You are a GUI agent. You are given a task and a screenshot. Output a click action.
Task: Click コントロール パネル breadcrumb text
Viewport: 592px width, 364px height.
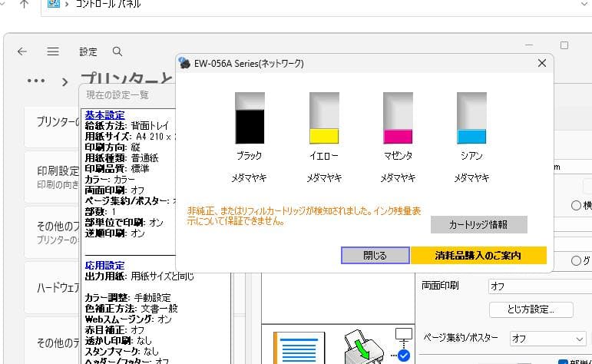[108, 4]
